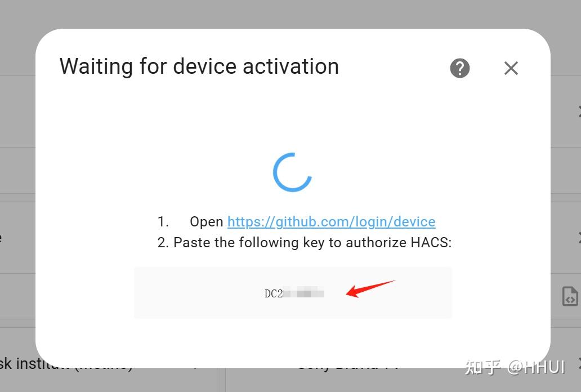Click the blue loading spinner

click(292, 172)
